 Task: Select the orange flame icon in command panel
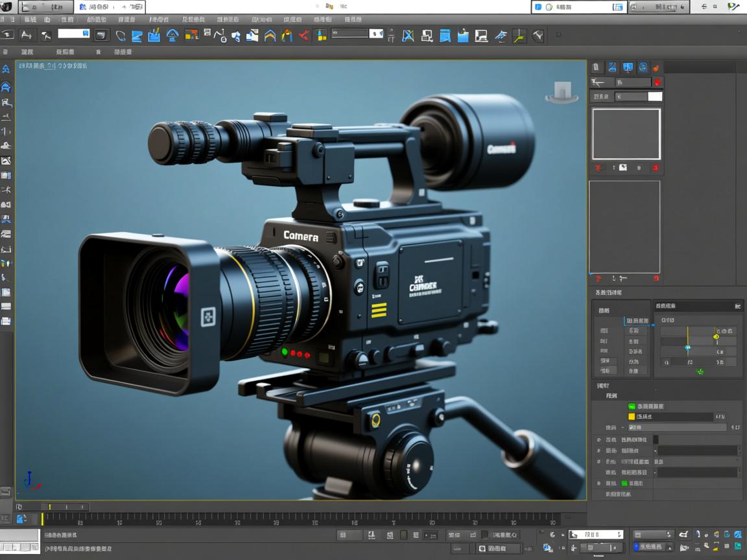pos(656,67)
